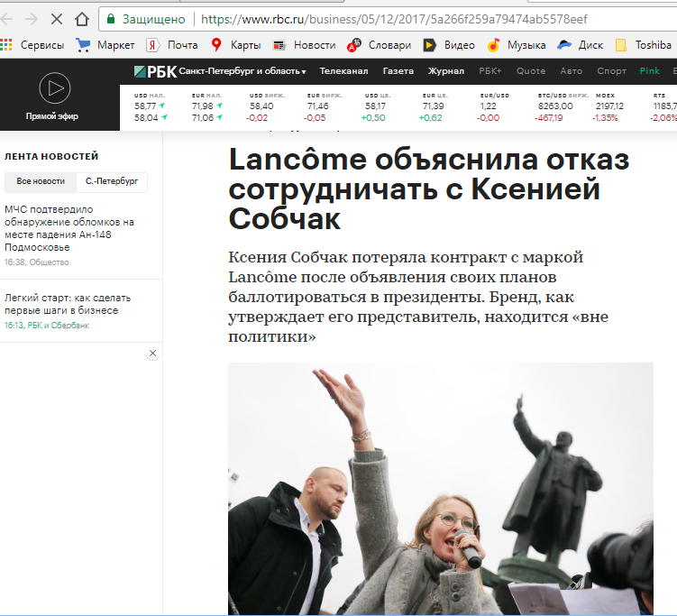Click the USD бирж. 58,40 ticker
677x616 pixels.
click(267, 106)
